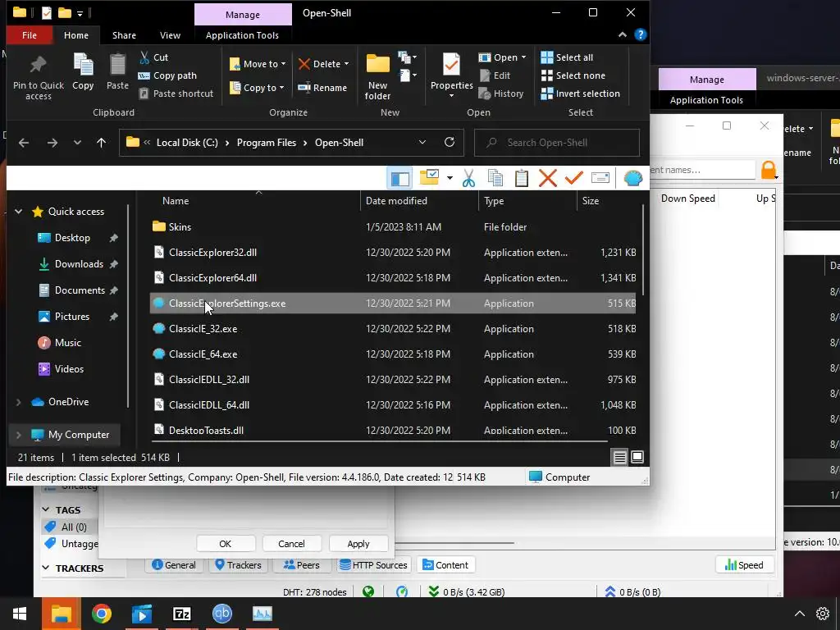
Task: Switch to the View ribbon tab
Action: (170, 35)
